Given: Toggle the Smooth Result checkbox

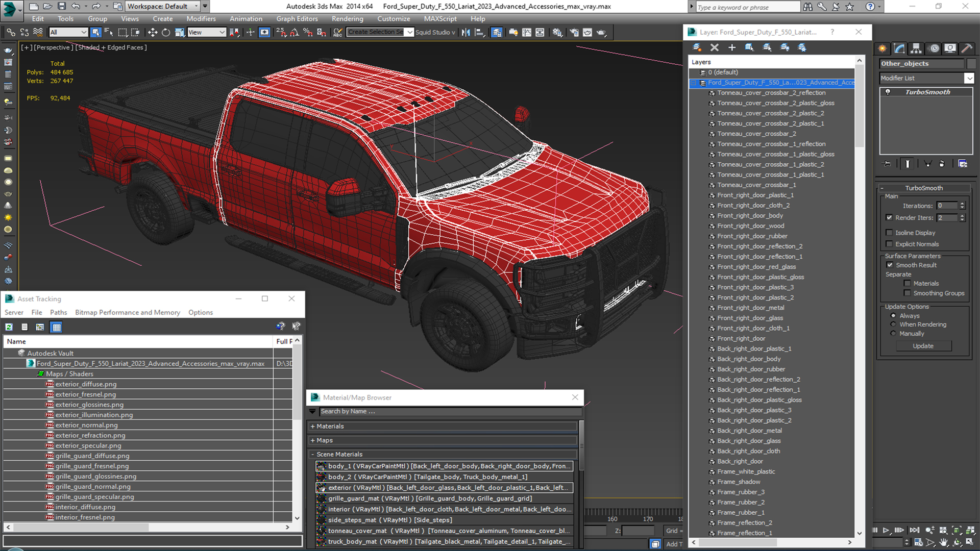Looking at the screenshot, I should point(890,265).
